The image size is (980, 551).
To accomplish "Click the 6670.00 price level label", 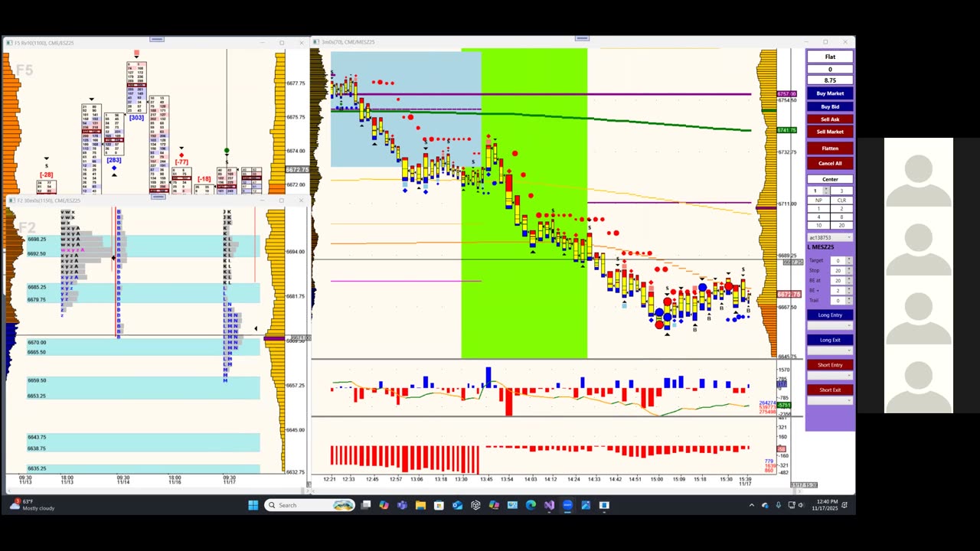I will click(37, 342).
